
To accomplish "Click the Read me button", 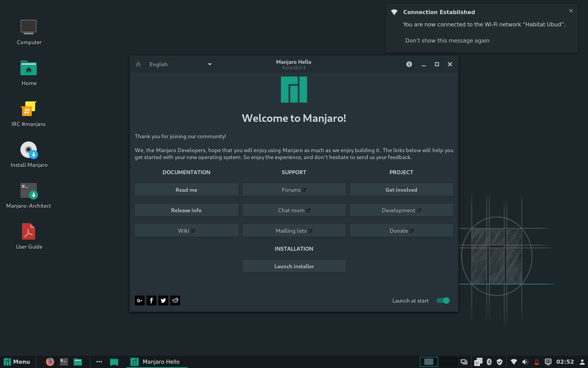I will 186,190.
